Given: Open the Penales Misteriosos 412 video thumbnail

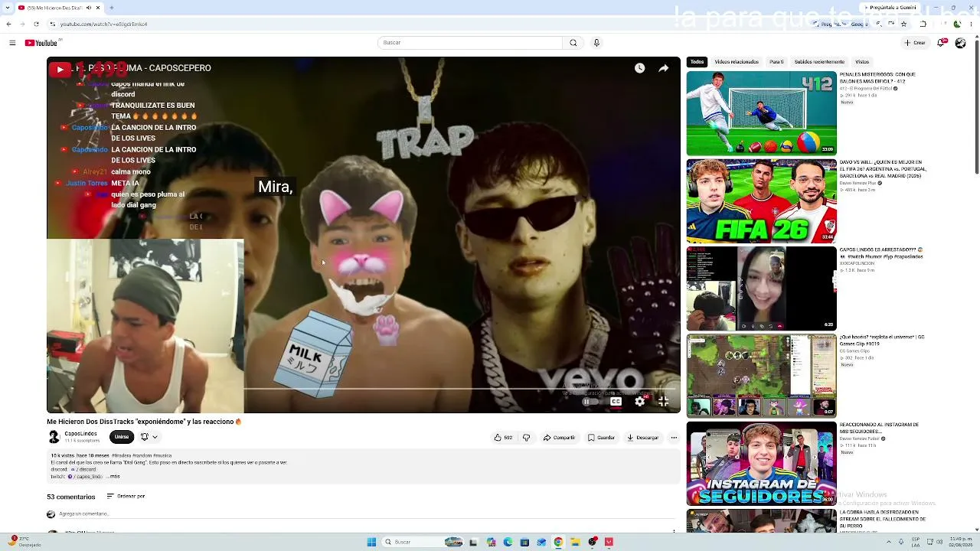Looking at the screenshot, I should [x=762, y=113].
